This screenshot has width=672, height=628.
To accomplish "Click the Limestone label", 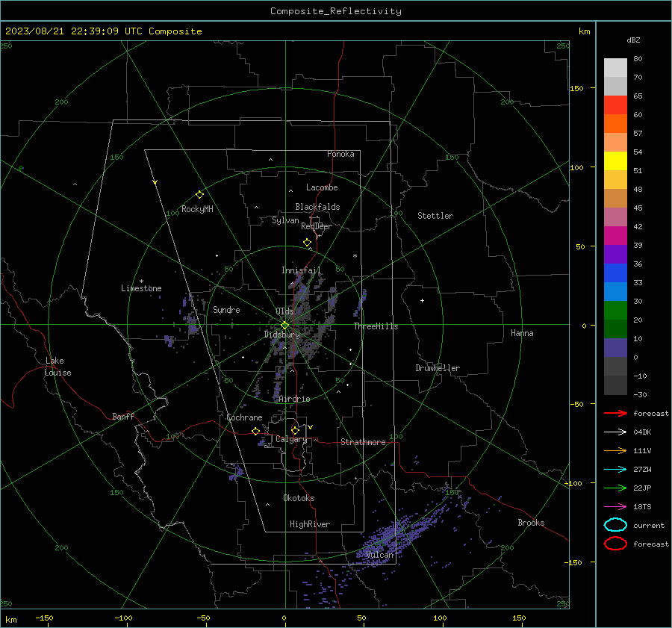I will [141, 288].
